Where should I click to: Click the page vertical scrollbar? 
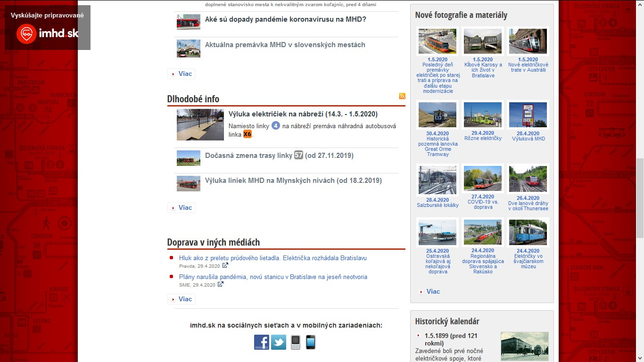(640, 189)
